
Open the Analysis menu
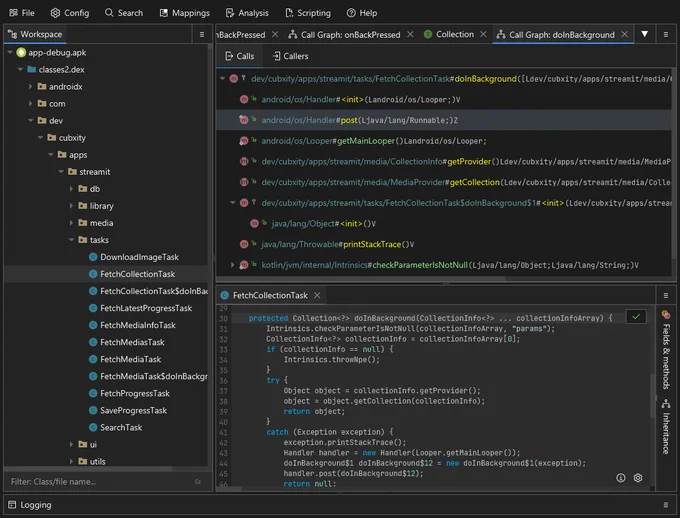247,13
